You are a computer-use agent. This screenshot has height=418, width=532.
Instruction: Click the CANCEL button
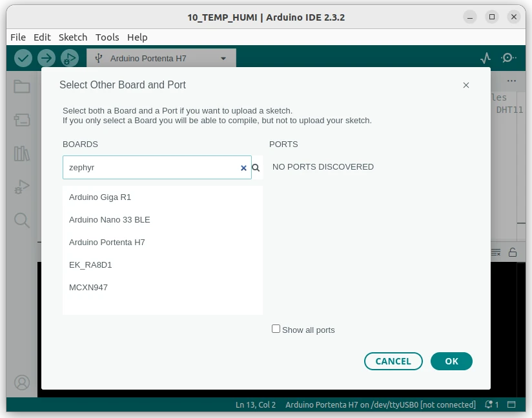393,361
